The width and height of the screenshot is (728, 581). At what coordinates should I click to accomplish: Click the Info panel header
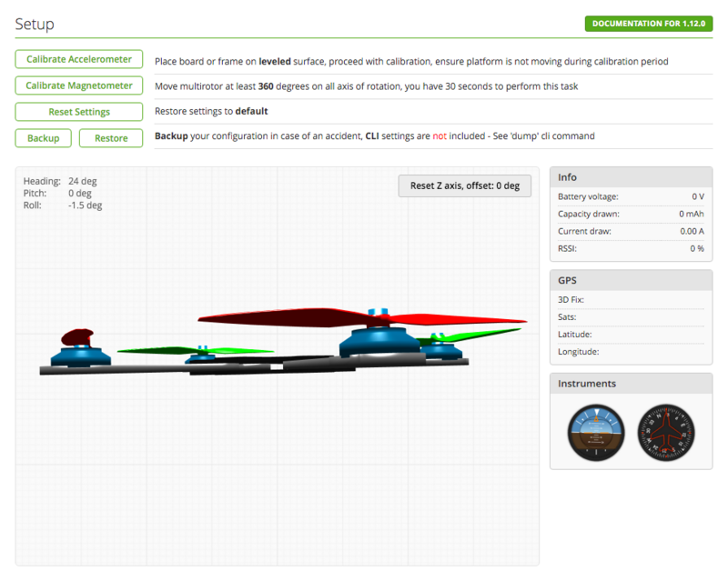tap(570, 176)
